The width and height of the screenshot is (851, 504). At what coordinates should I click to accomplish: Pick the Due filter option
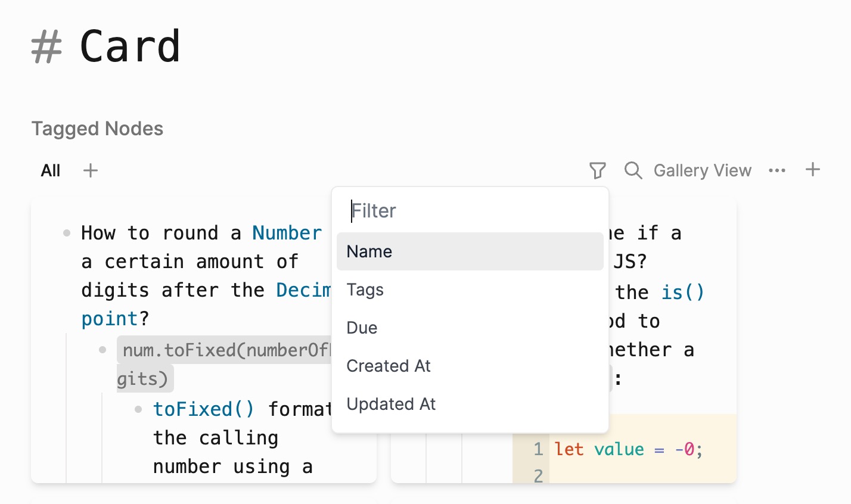coord(470,328)
